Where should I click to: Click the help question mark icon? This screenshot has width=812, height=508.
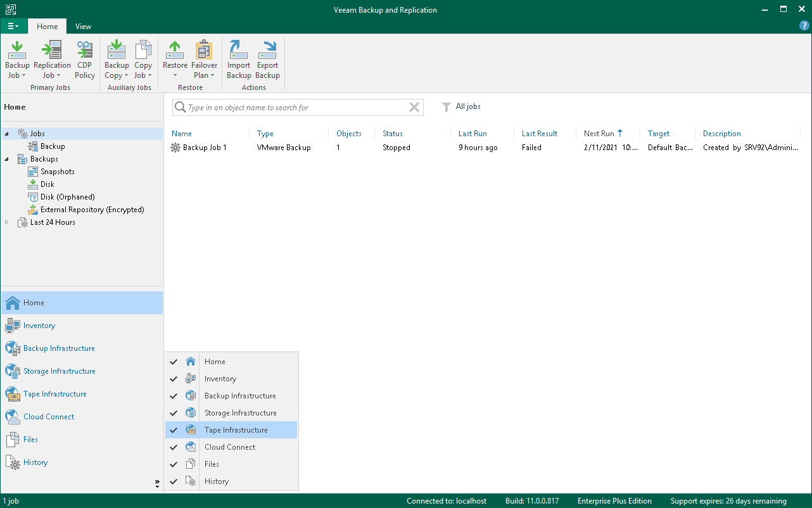coord(804,26)
